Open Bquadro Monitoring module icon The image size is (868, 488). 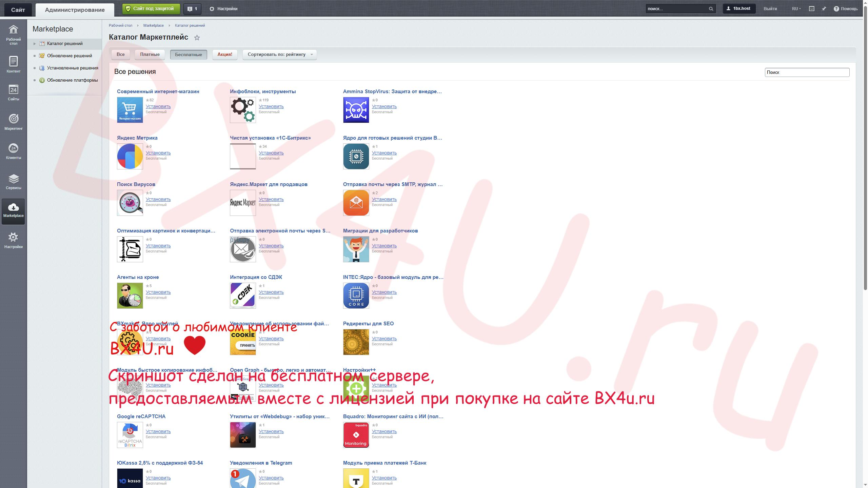(x=356, y=435)
